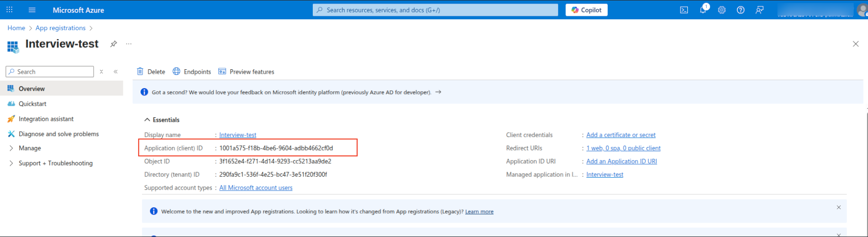Delete the app registration
Screen dimensions: 868x237
coord(151,72)
